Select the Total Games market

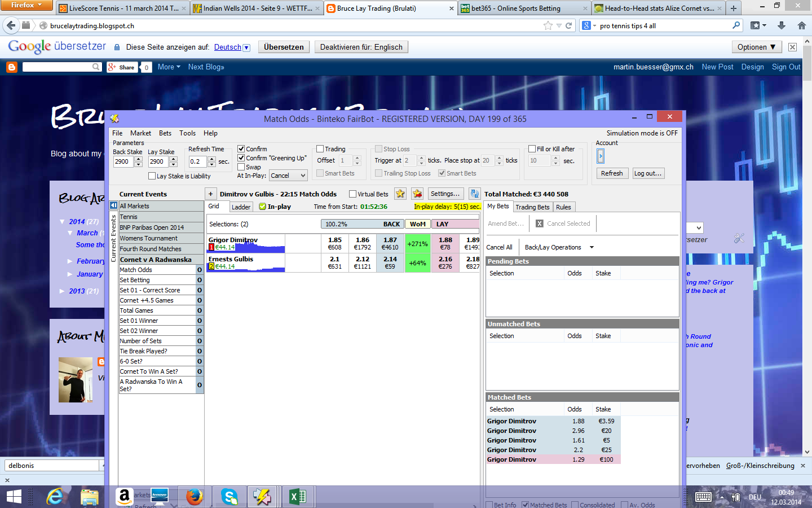coord(157,310)
